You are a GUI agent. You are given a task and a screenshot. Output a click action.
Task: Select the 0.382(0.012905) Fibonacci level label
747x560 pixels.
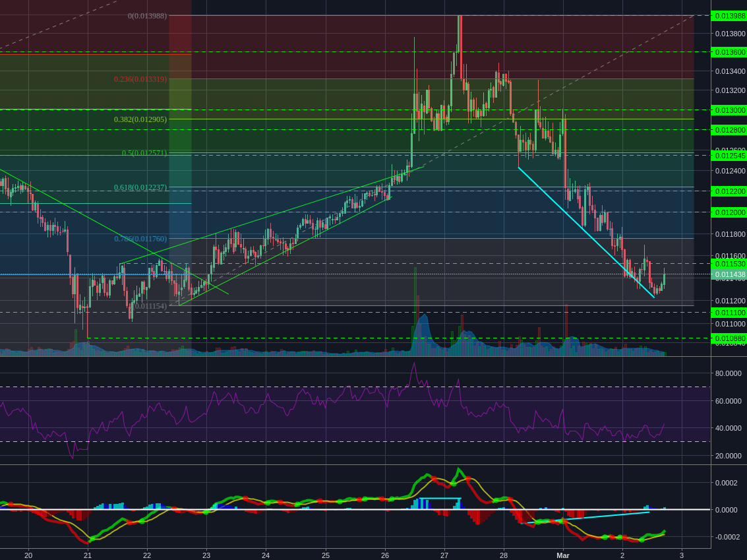pos(140,119)
